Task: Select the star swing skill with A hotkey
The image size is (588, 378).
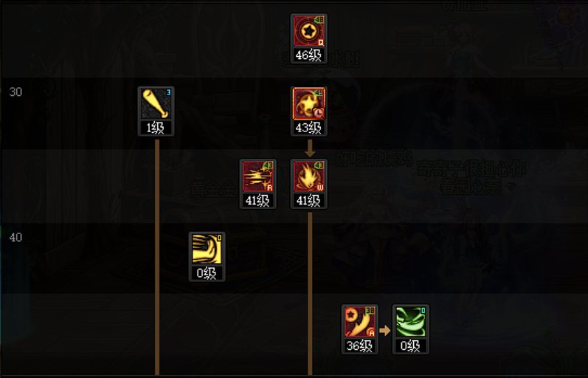Action: (x=359, y=322)
